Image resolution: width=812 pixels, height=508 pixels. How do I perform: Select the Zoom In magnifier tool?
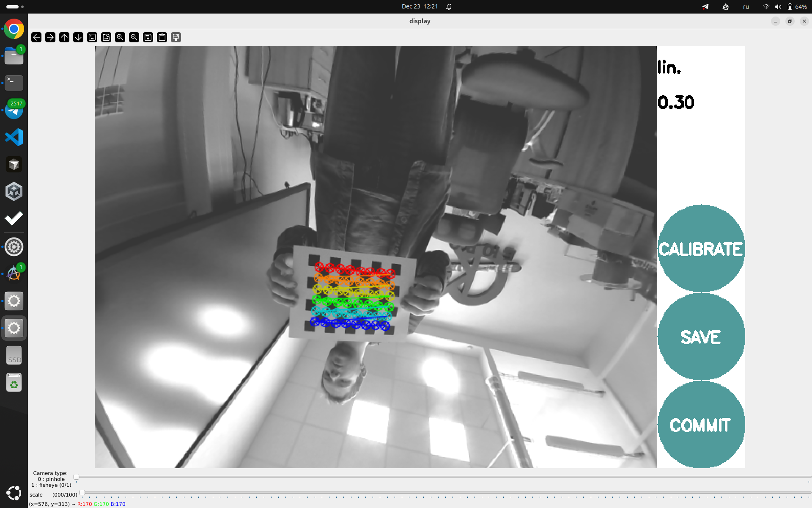click(120, 37)
